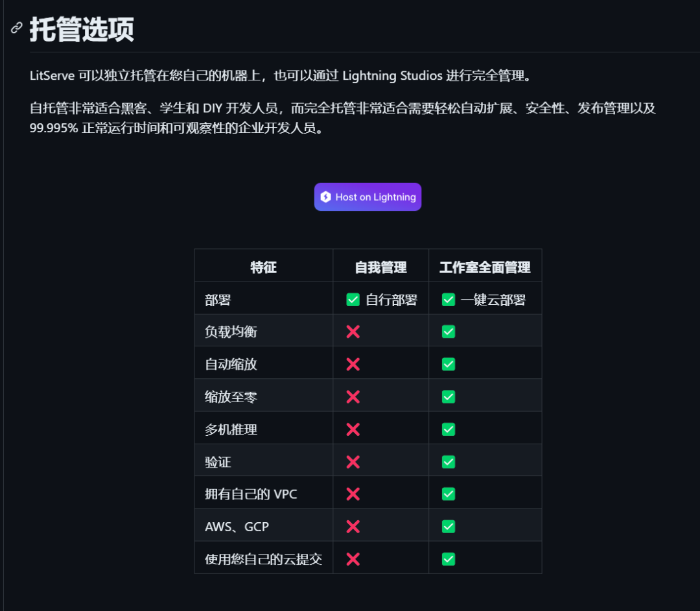Viewport: 700px width, 611px height.
Task: Click the red X in the 负载均衡 row
Action: pos(353,331)
